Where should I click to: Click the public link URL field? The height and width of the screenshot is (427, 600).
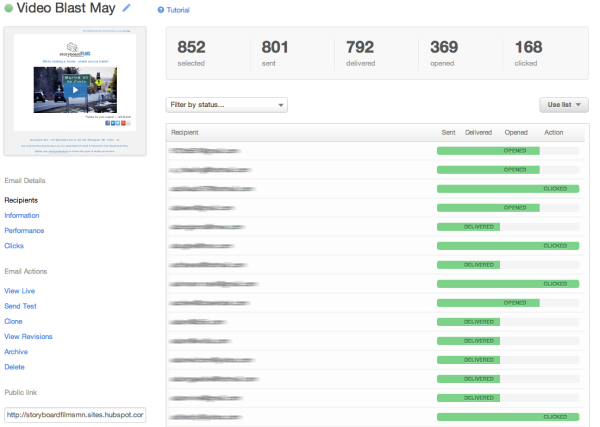pos(75,415)
